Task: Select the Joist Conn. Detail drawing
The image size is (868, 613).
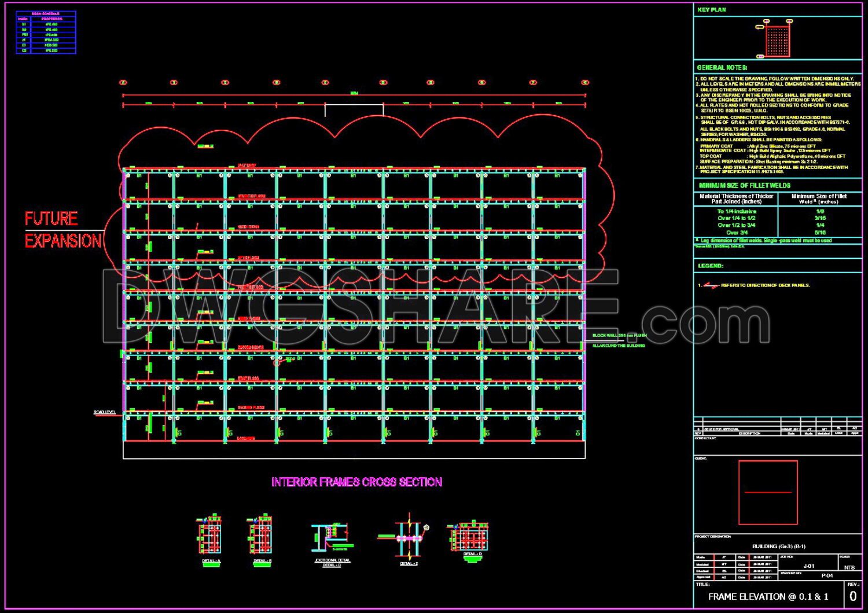Action: (x=331, y=537)
